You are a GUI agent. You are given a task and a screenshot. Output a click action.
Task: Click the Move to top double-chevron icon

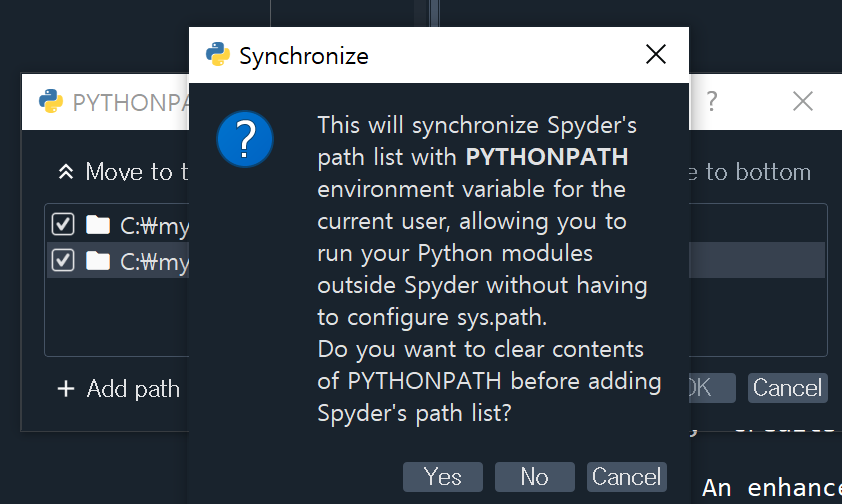pos(66,172)
